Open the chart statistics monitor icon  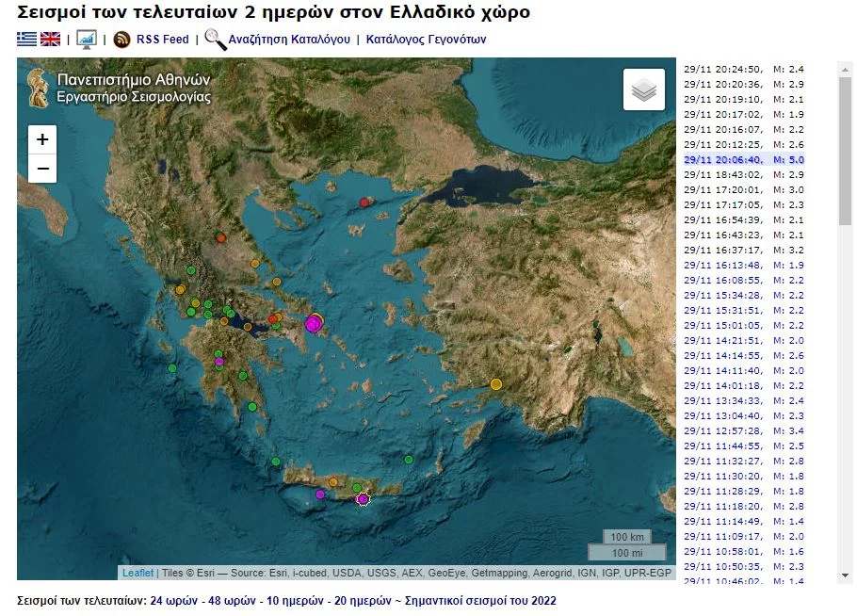(87, 40)
